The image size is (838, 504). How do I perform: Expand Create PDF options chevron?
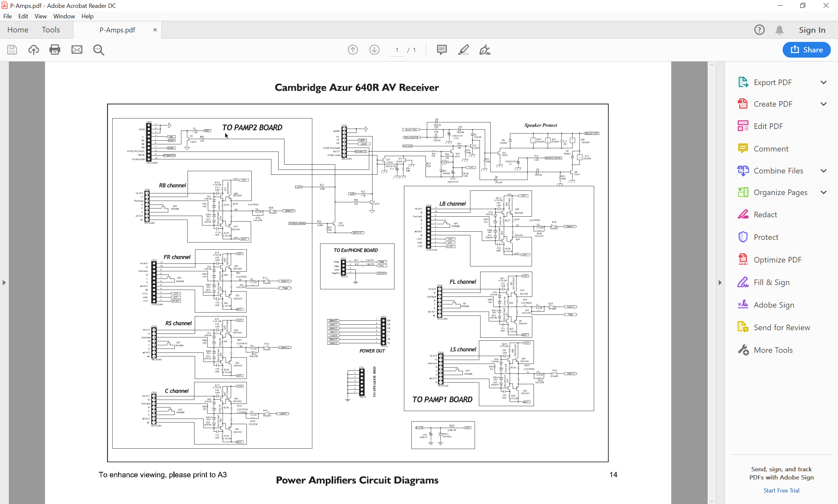pos(823,104)
